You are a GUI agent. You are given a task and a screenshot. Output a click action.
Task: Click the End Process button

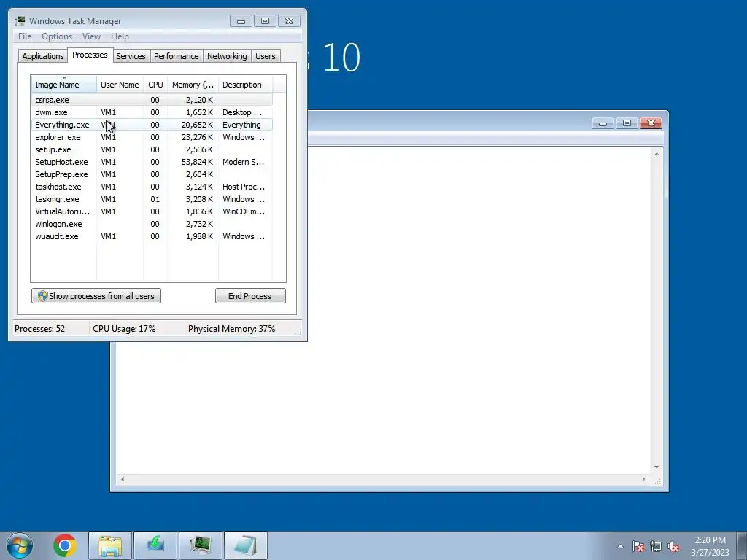tap(250, 296)
